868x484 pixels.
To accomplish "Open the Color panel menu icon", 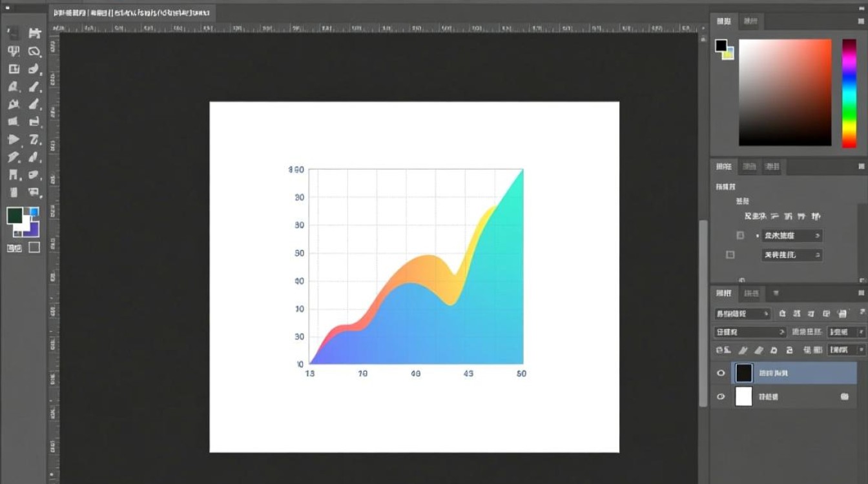I will [x=860, y=22].
